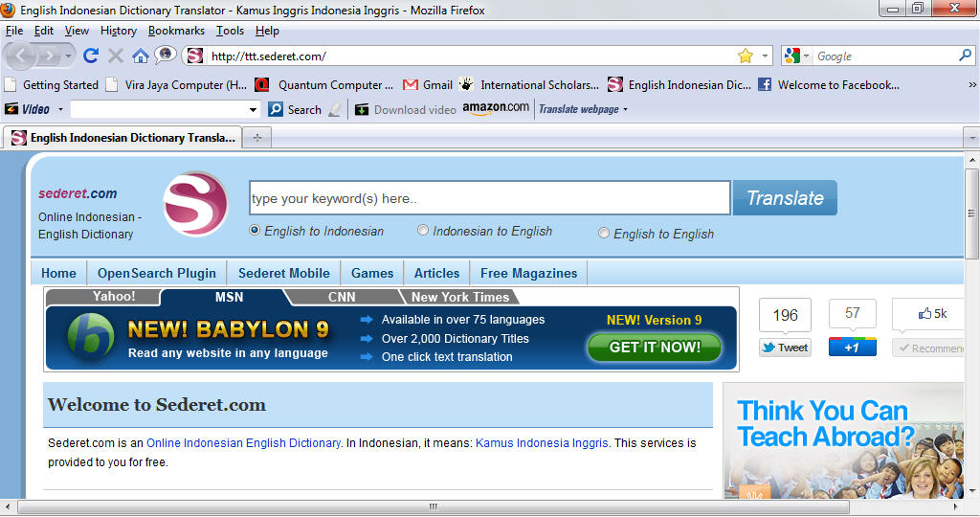This screenshot has width=980, height=517.
Task: Open the Help menu
Action: tap(267, 31)
